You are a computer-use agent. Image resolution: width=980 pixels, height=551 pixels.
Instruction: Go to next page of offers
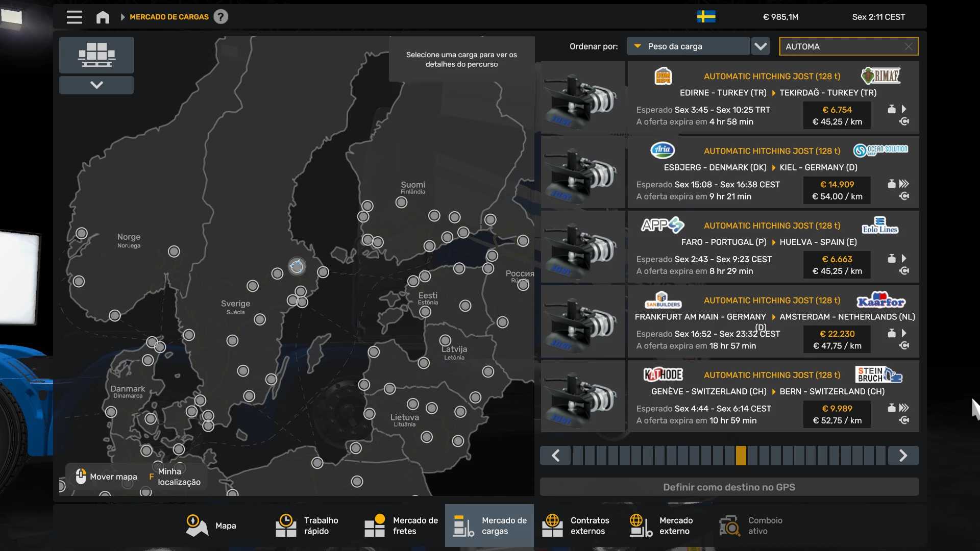pos(903,455)
